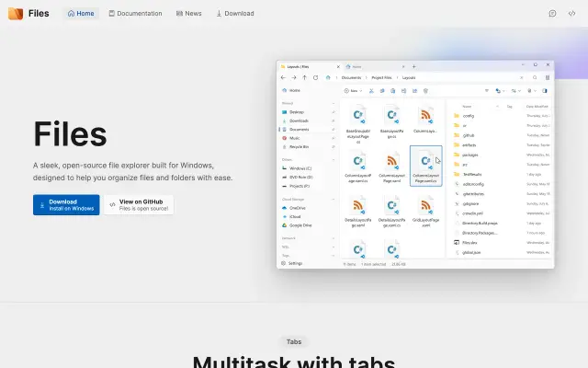Open Desktop in the sidebar
This screenshot has height=368, width=588.
(308, 112)
